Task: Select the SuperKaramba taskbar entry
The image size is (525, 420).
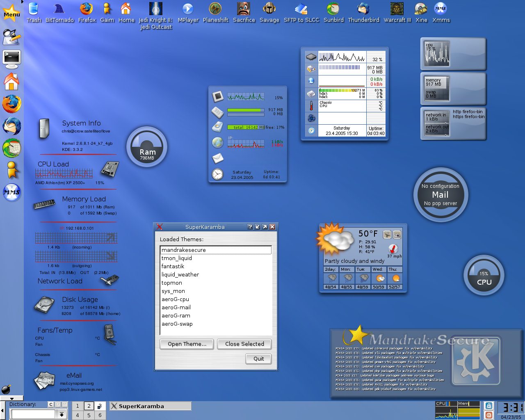Action: click(150, 406)
